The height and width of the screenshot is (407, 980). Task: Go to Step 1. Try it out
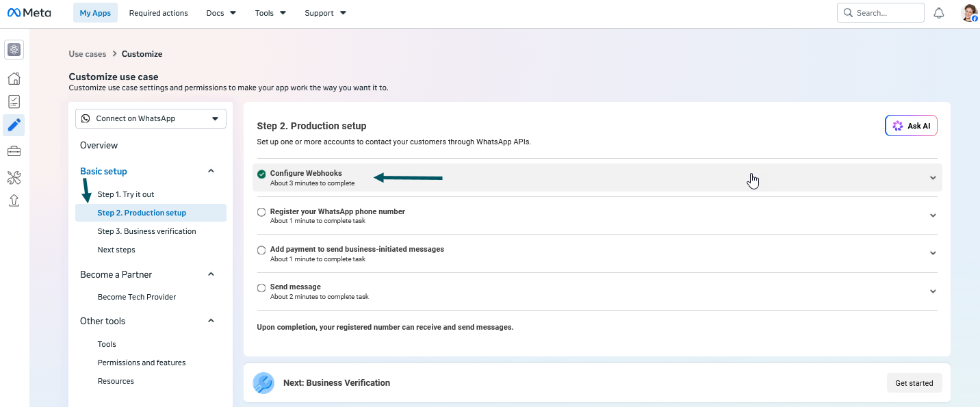point(126,194)
